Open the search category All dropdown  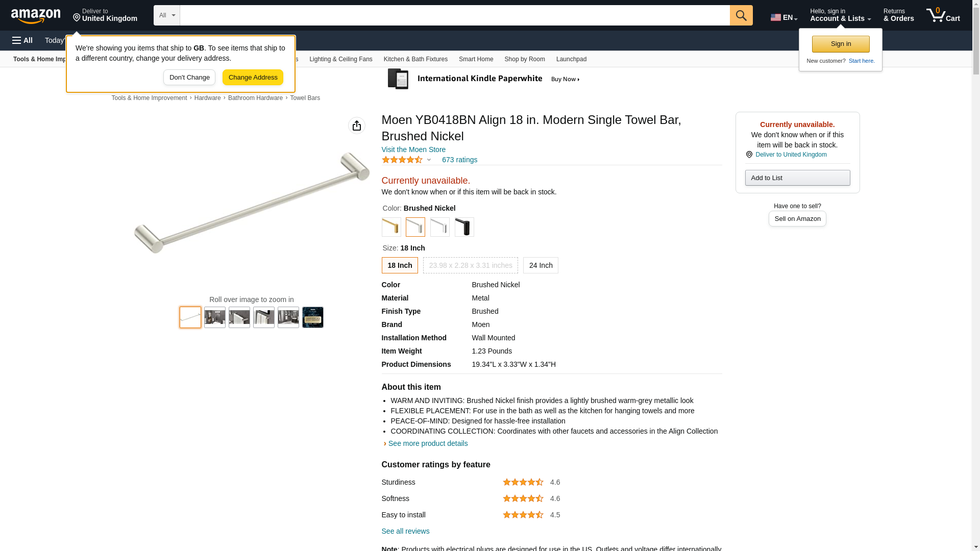167,15
